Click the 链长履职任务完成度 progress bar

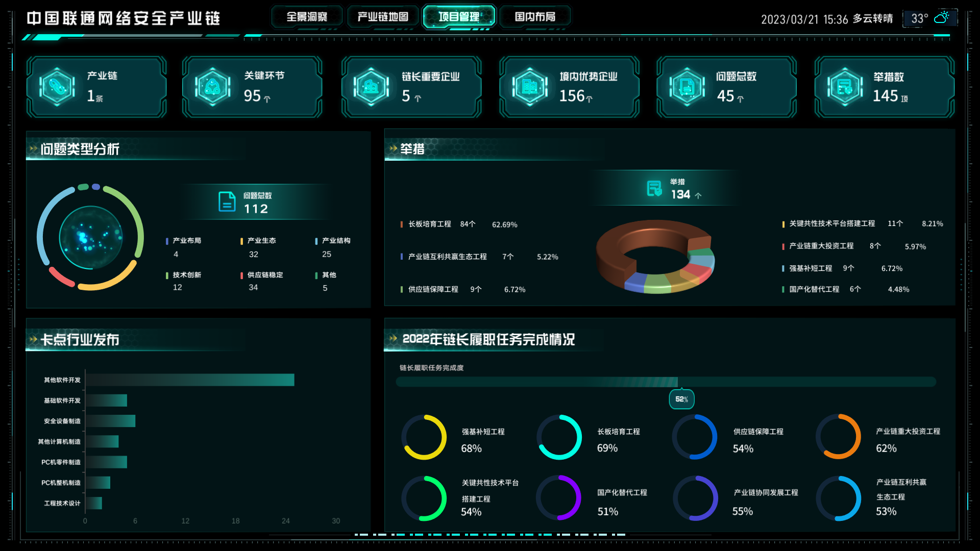[666, 382]
